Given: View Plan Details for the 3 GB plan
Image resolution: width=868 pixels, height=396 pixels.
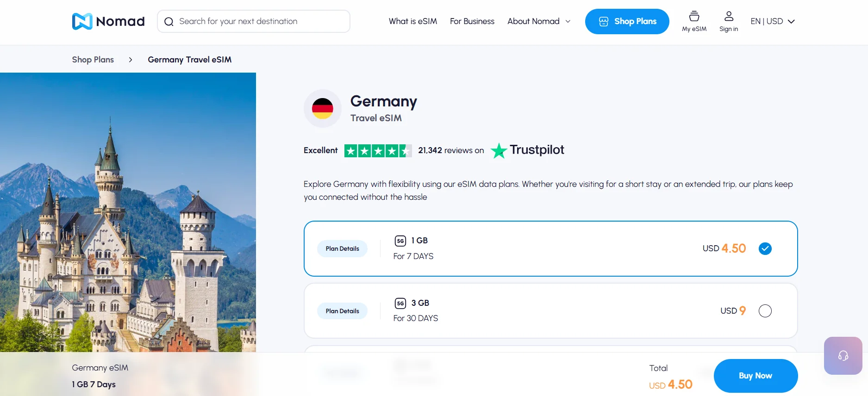Looking at the screenshot, I should [342, 310].
